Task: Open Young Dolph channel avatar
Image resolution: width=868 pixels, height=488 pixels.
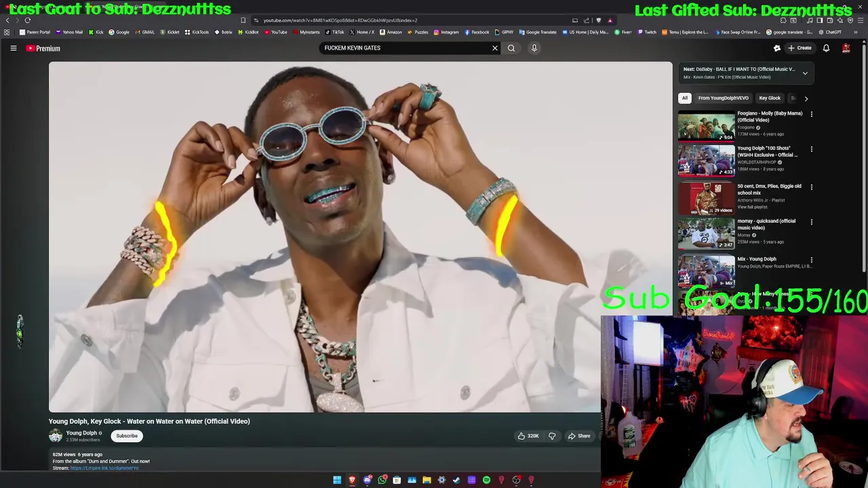Action: (56, 436)
